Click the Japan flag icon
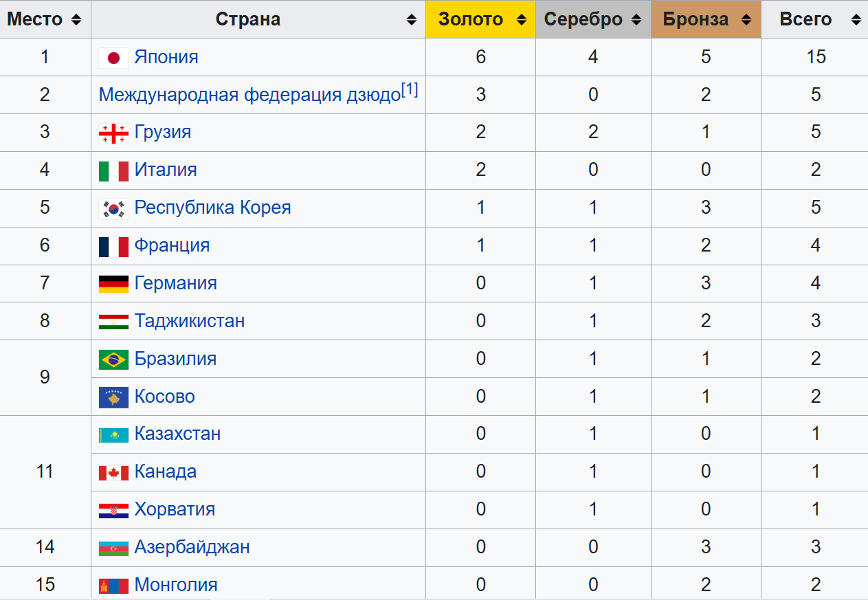Viewport: 868px width, 600px height. coord(113,58)
